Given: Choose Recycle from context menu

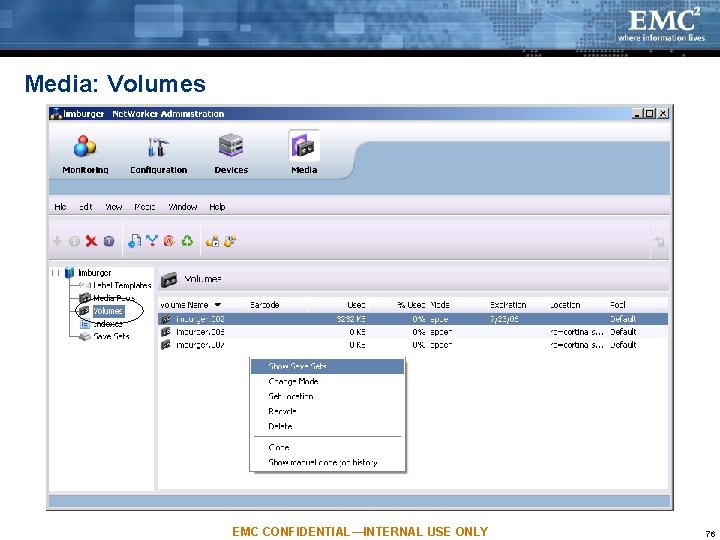Looking at the screenshot, I should click(327, 411).
